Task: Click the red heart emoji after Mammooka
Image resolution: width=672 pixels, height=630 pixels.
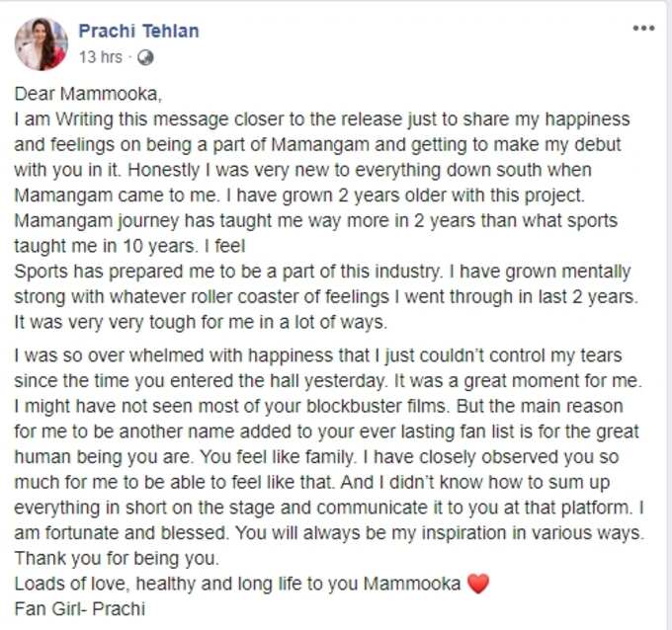Action: pos(478,584)
